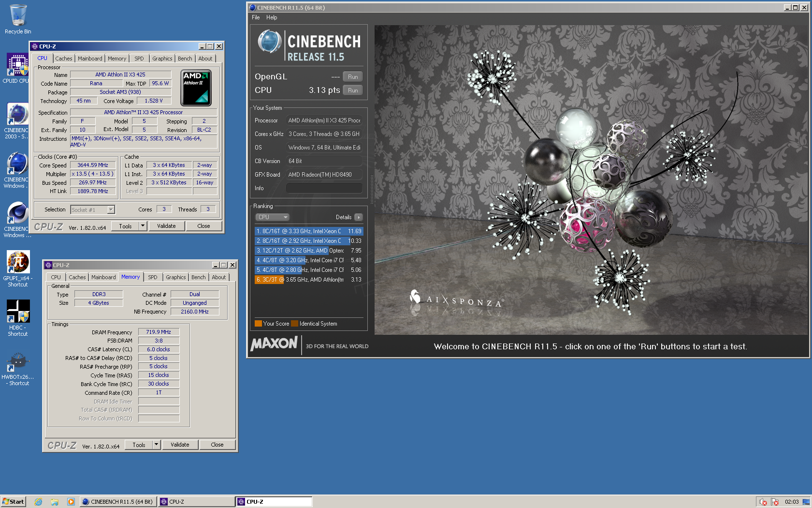Click the DRAM Frequency value 719.9 MHz
Viewport: 812px width, 508px height.
point(159,332)
